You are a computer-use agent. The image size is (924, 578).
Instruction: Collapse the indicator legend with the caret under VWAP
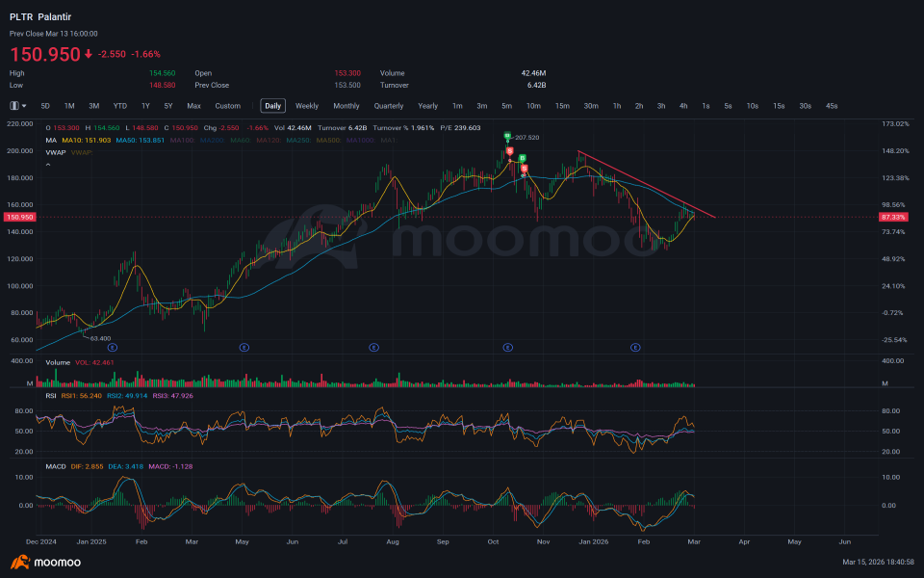tap(48, 165)
